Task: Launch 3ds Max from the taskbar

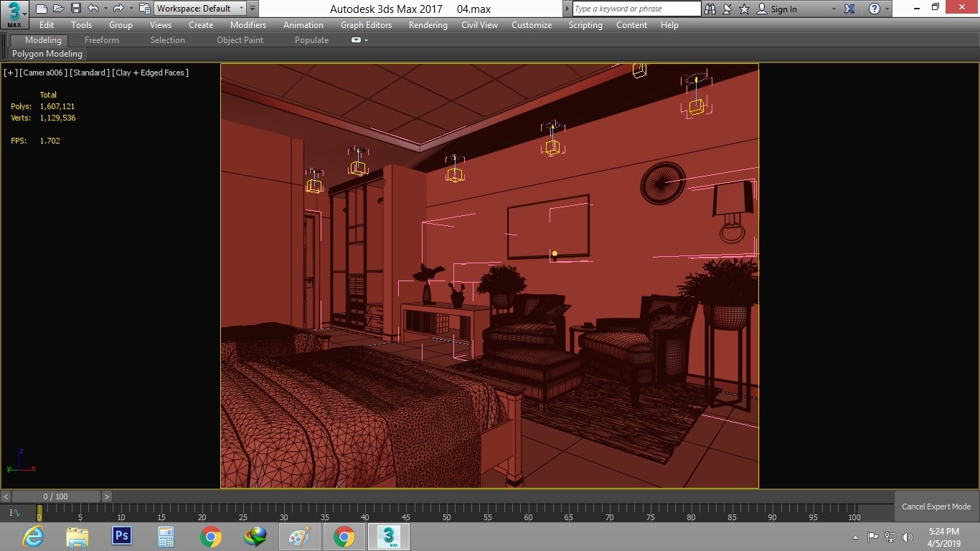Action: [x=388, y=536]
